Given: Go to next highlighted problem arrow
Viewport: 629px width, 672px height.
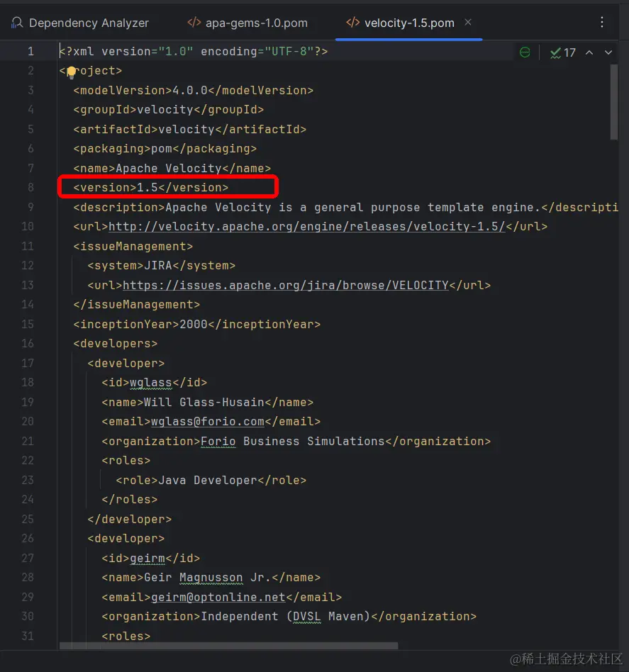Looking at the screenshot, I should (608, 52).
